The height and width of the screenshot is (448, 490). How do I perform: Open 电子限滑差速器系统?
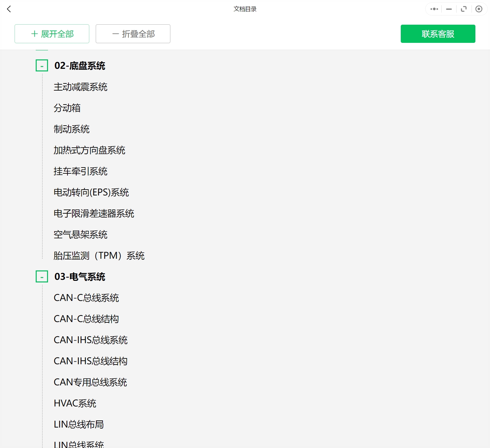pos(94,214)
